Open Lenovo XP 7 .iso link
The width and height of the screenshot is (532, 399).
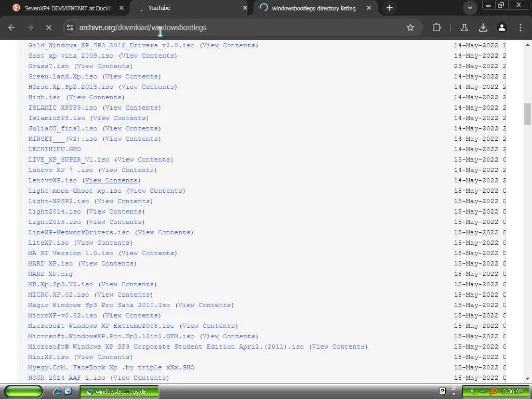click(x=60, y=170)
